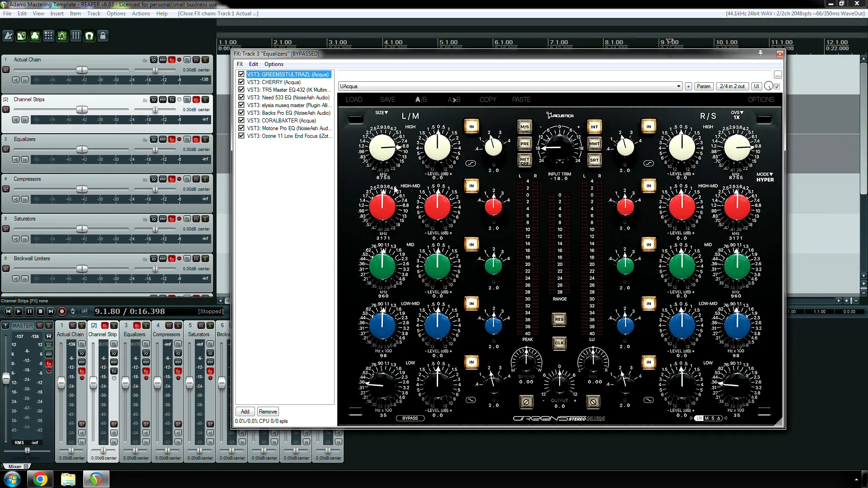Screen dimensions: 868x488
Task: Click the transport Play button
Action: 19,311
